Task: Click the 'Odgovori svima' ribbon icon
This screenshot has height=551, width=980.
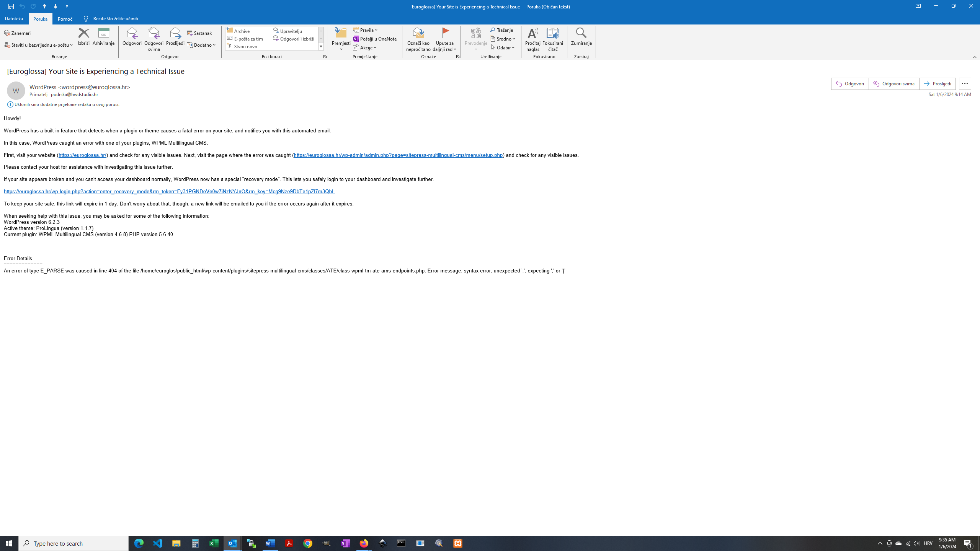Action: pyautogui.click(x=154, y=39)
